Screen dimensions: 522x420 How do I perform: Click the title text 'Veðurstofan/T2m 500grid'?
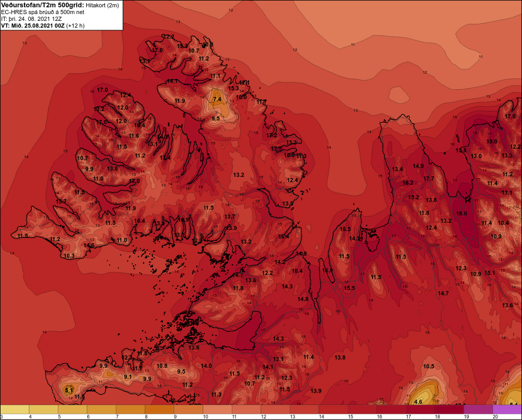pos(43,5)
